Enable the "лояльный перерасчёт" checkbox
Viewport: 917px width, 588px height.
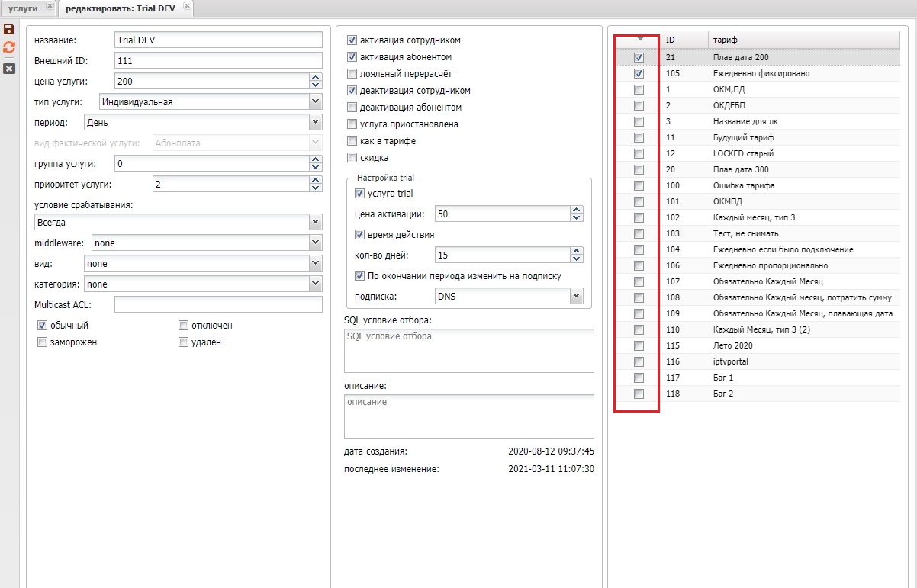352,74
